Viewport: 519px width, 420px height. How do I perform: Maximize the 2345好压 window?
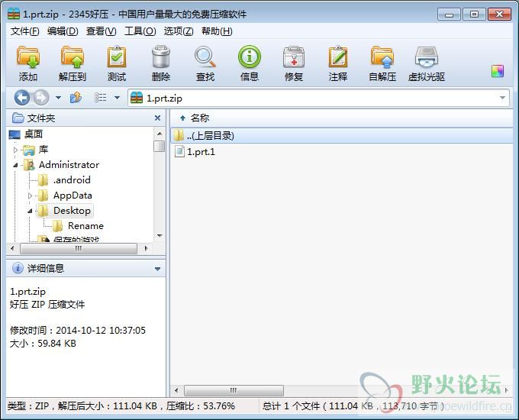(x=474, y=15)
